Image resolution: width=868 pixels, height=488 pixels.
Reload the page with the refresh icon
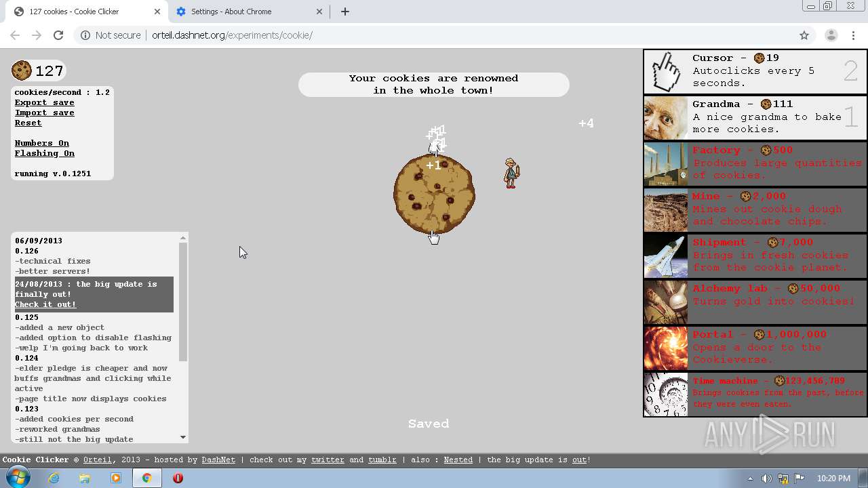58,35
